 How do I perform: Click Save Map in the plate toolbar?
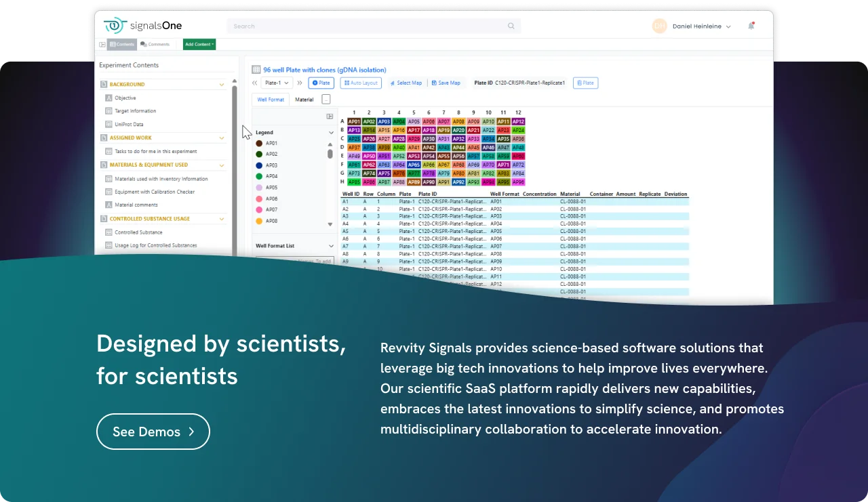pos(446,83)
